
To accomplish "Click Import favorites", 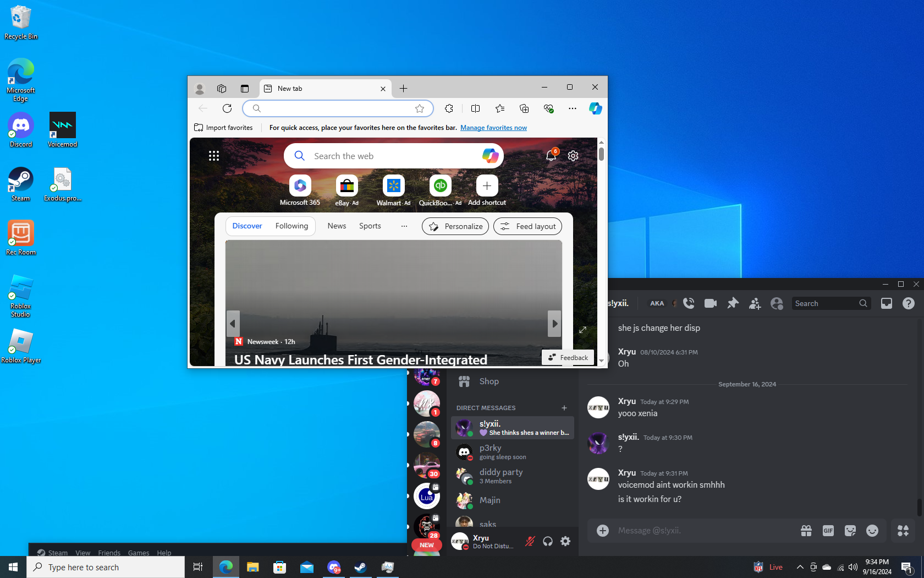I will pyautogui.click(x=223, y=128).
